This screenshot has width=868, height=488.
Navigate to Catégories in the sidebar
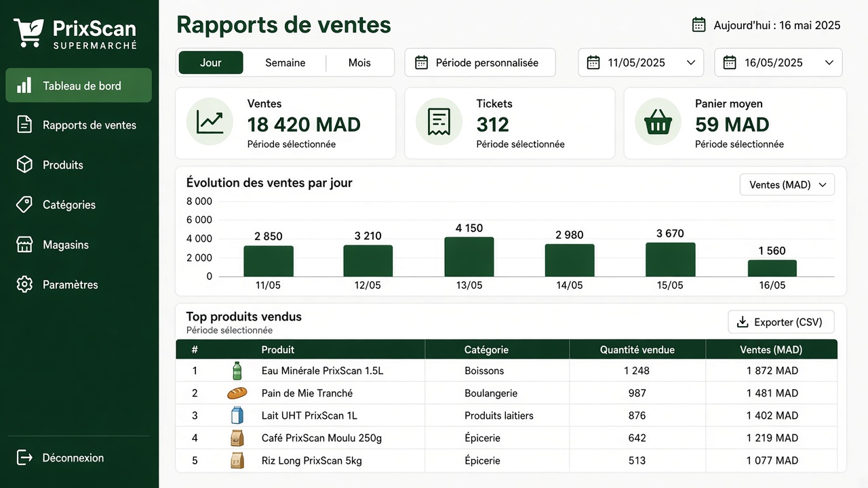tap(79, 205)
